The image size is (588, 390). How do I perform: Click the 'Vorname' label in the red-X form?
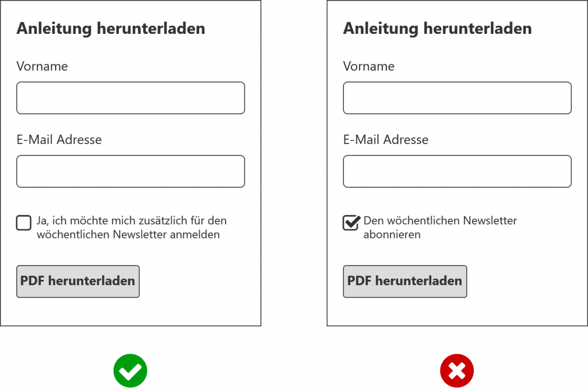click(369, 67)
